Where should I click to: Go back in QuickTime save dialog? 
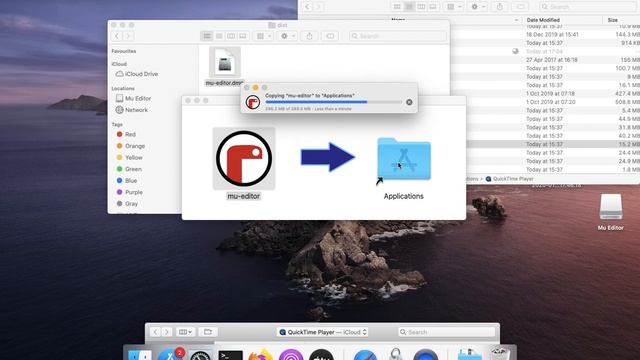(155, 332)
